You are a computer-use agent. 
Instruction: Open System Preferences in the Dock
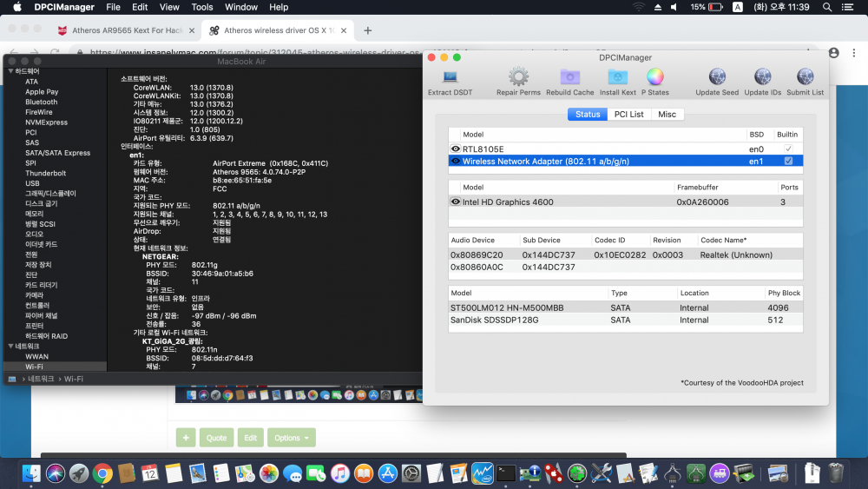(411, 473)
